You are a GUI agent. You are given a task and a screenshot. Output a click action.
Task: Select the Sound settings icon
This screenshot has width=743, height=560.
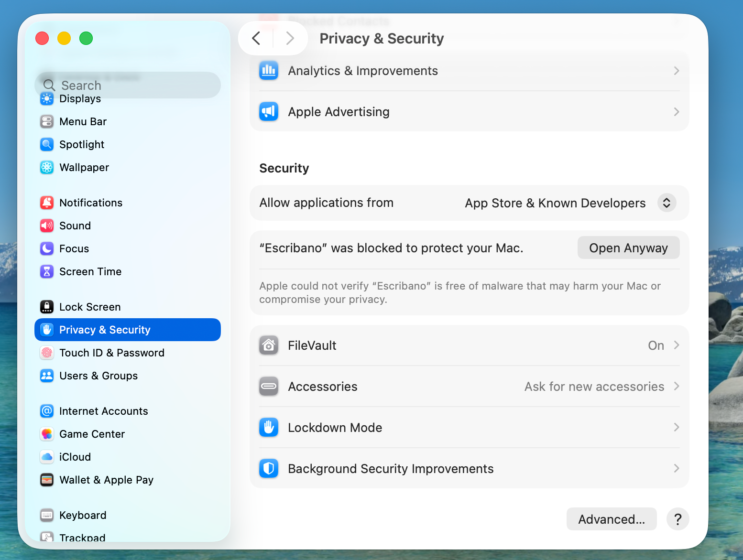[46, 226]
